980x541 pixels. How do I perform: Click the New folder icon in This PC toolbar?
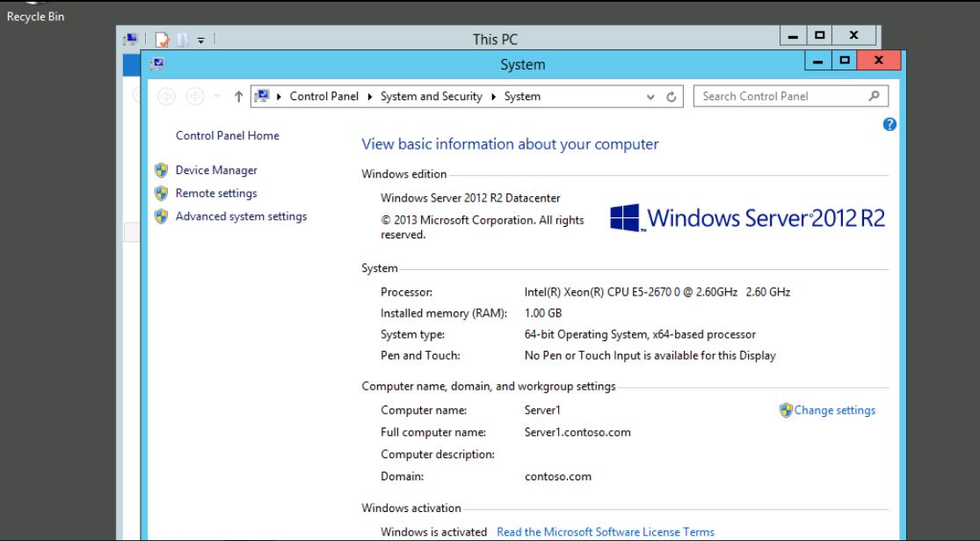(x=182, y=40)
